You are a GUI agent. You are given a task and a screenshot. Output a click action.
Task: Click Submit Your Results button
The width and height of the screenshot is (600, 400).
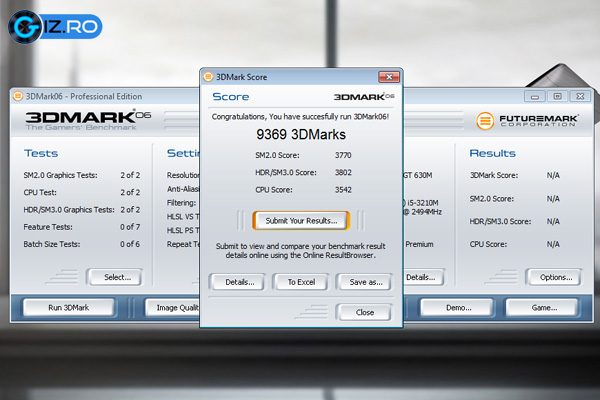[x=301, y=220]
